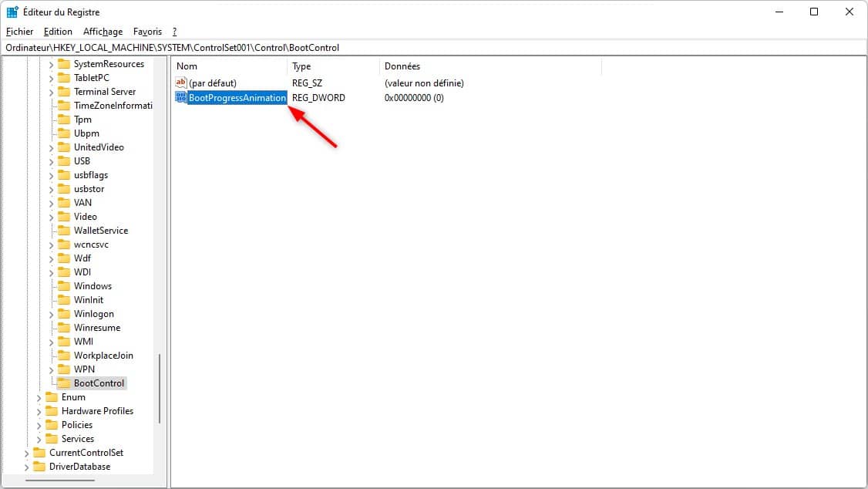Expand the usbflags key

coord(51,176)
